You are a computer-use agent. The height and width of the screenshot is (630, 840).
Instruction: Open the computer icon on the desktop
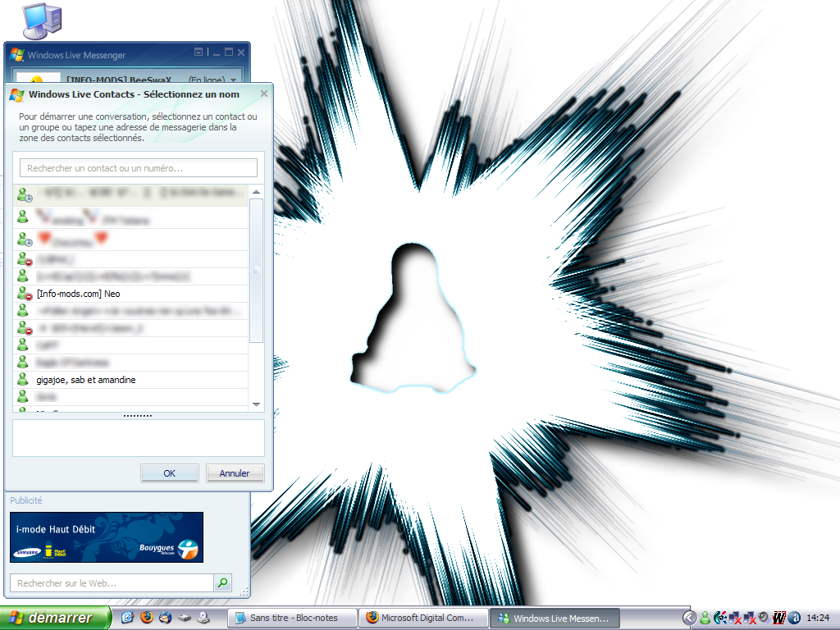(x=43, y=21)
